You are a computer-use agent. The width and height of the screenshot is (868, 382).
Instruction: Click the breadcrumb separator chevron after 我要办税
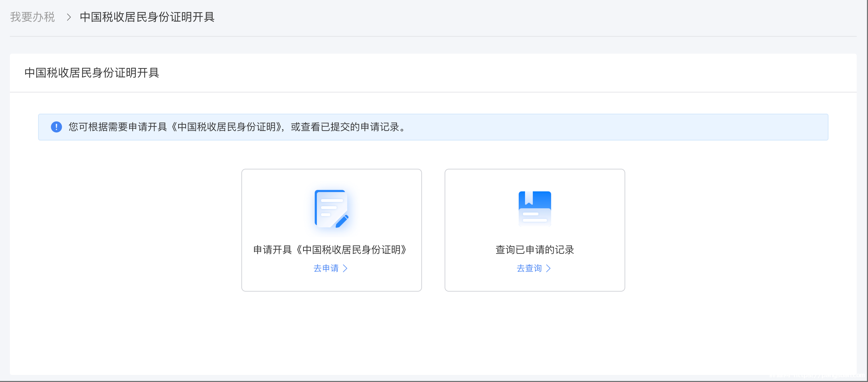[x=69, y=17]
